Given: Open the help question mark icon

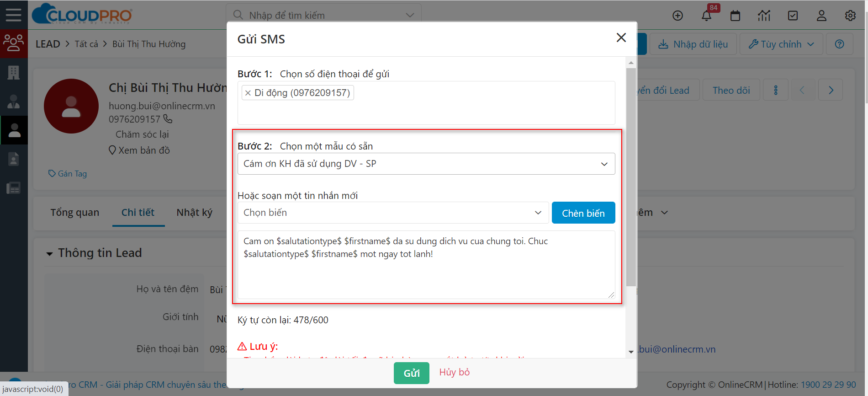Looking at the screenshot, I should (840, 44).
